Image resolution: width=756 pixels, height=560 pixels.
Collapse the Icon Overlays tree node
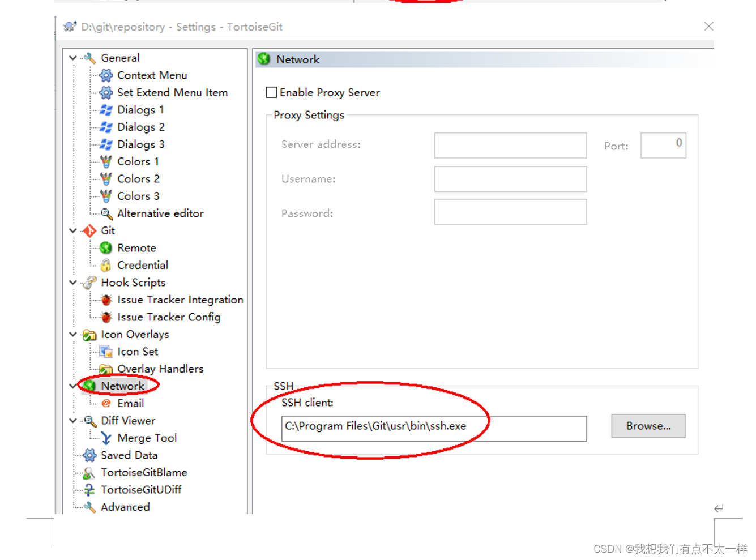(73, 335)
